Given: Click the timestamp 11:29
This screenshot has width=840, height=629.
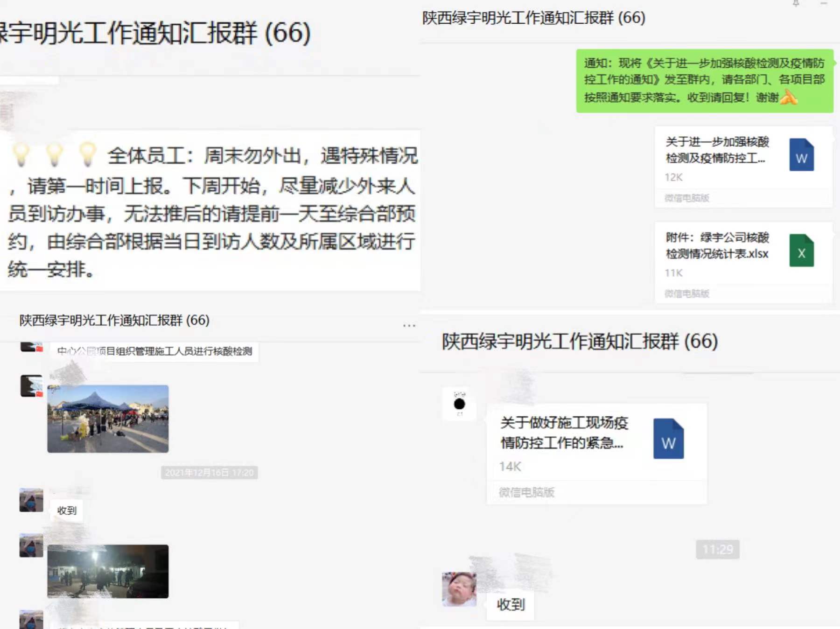Looking at the screenshot, I should [x=718, y=549].
